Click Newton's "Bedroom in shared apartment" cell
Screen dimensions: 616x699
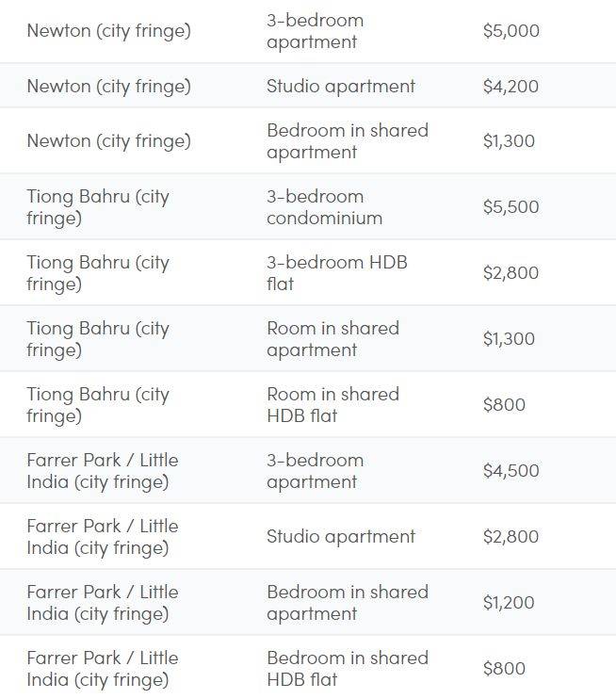pos(347,141)
